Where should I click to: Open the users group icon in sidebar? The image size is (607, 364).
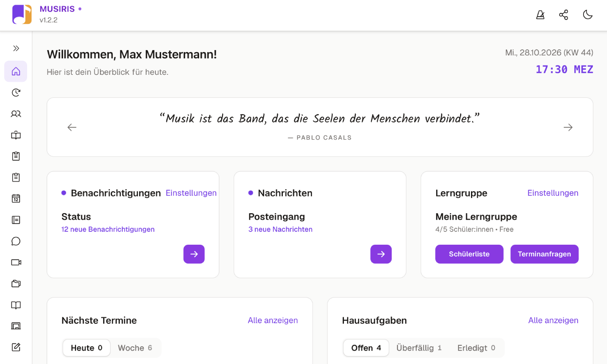point(16,114)
